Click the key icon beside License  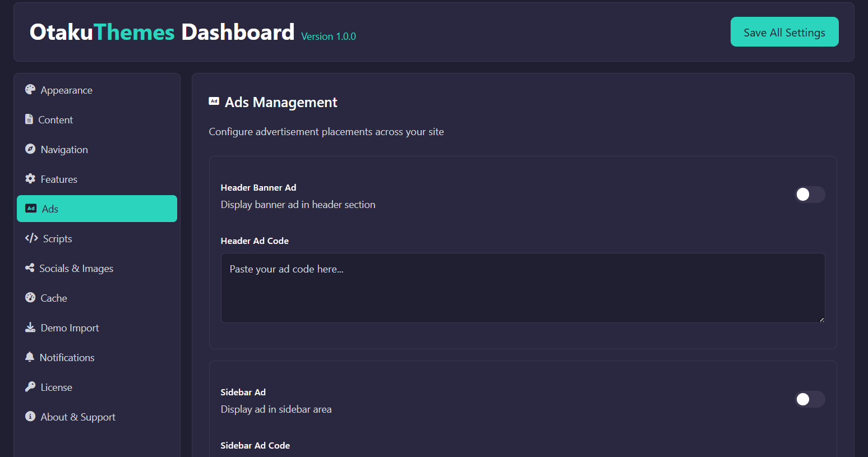tap(30, 386)
